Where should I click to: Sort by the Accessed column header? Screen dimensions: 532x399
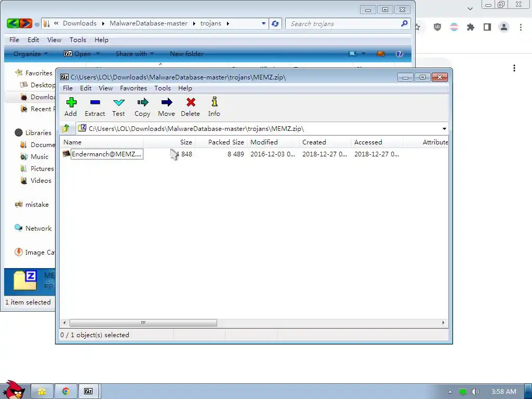(x=377, y=142)
